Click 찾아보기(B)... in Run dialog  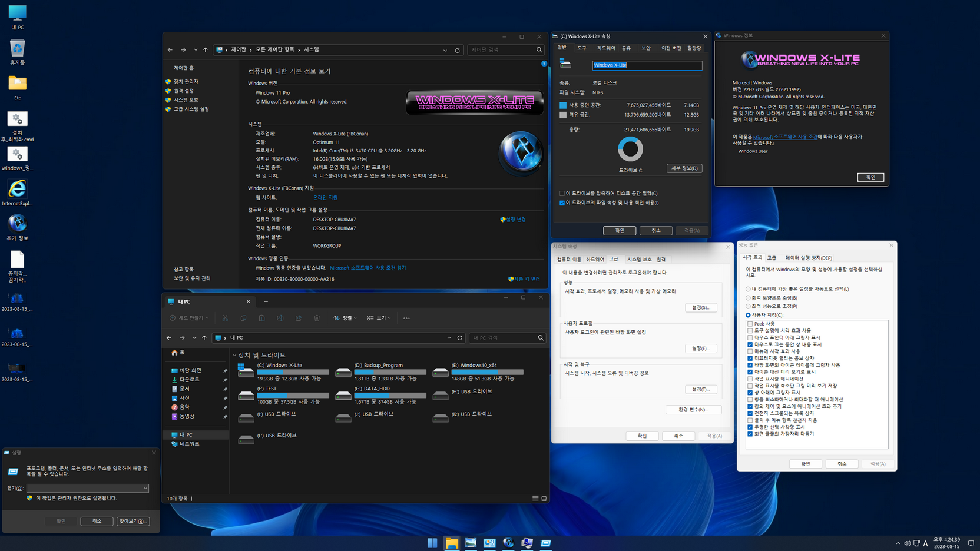click(x=133, y=521)
